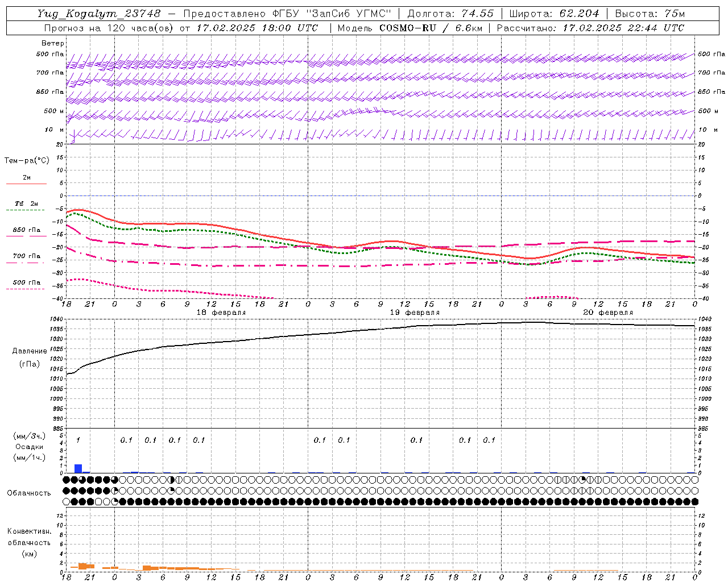This screenshot has height=582, width=728.
Task: Click the 18 февраля date label
Action: (x=221, y=313)
